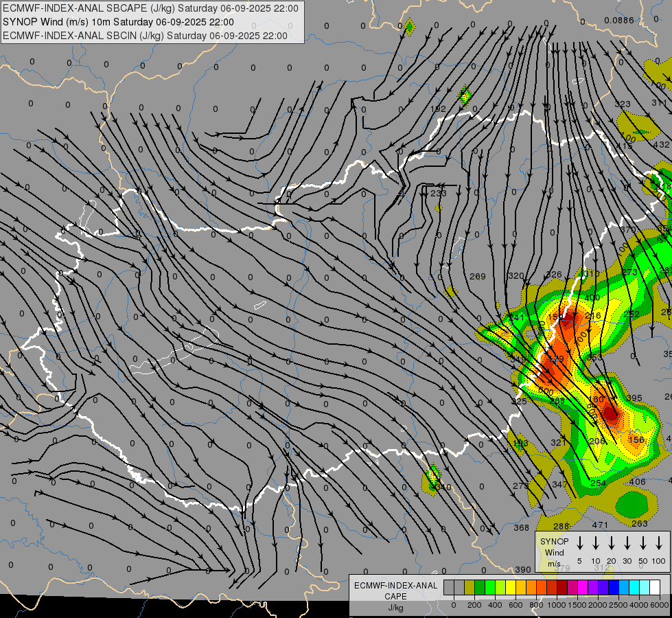Click the 1000 tick label in the CAPE legend

tap(557, 605)
